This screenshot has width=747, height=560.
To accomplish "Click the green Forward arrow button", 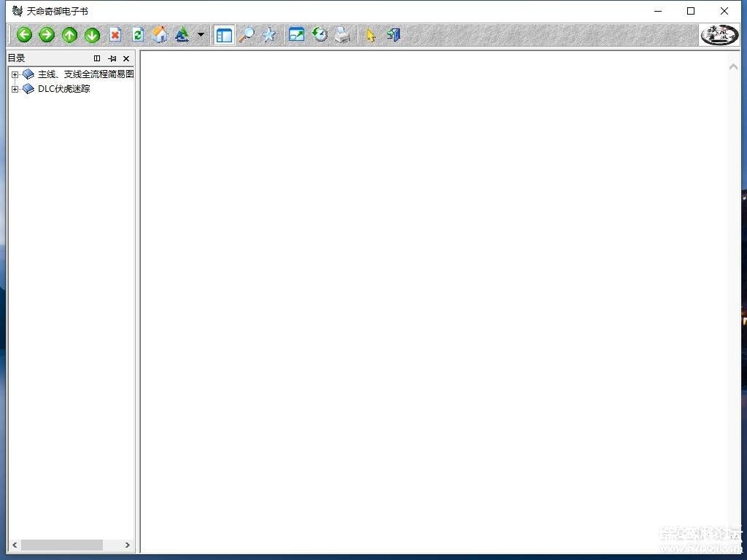I will 47,35.
